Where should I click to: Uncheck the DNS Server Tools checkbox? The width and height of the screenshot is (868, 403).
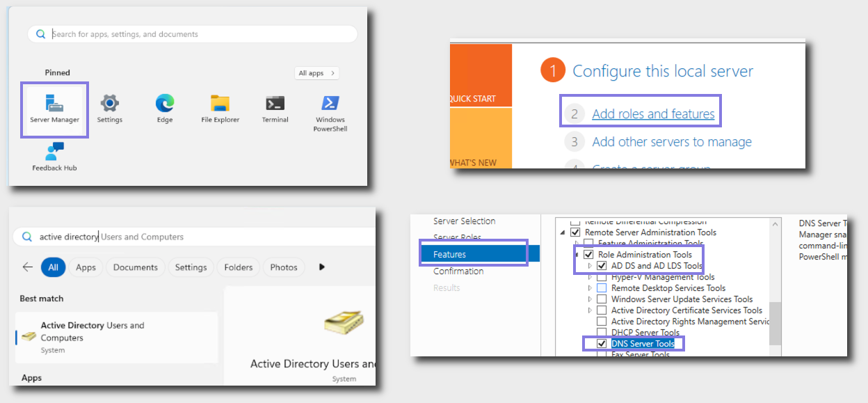click(x=602, y=344)
